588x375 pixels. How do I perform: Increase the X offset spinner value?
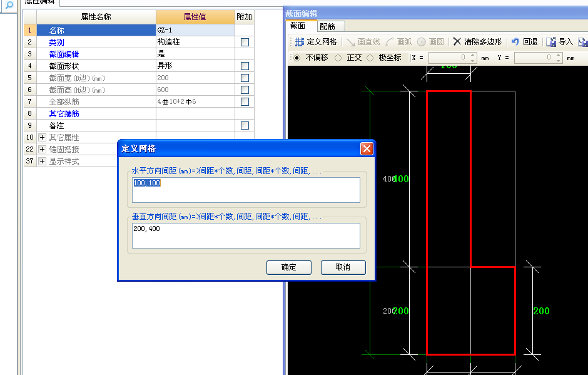tap(472, 55)
